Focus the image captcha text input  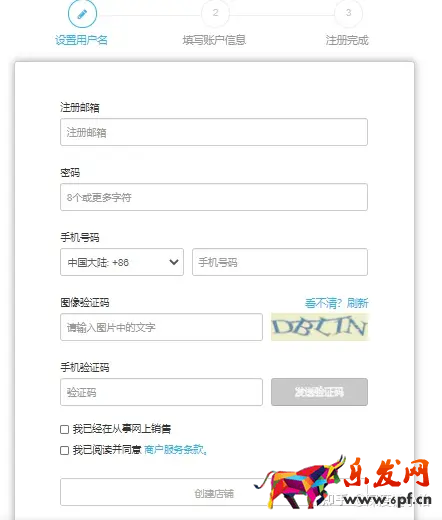tap(161, 327)
